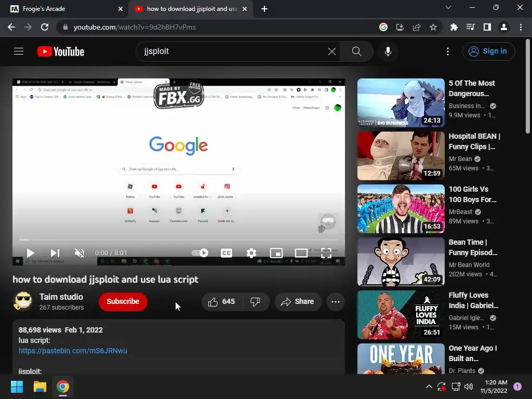Open the pastebin lua script link
The image size is (532, 399).
pos(73,351)
